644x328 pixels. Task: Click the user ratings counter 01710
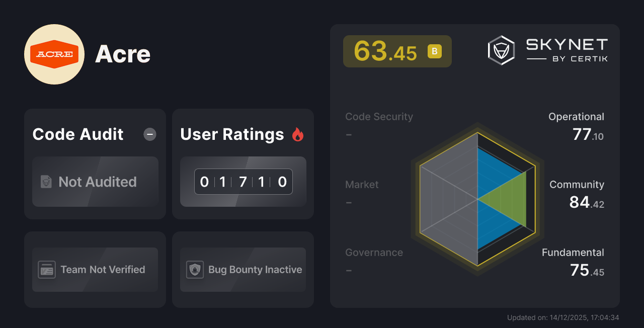pos(243,182)
